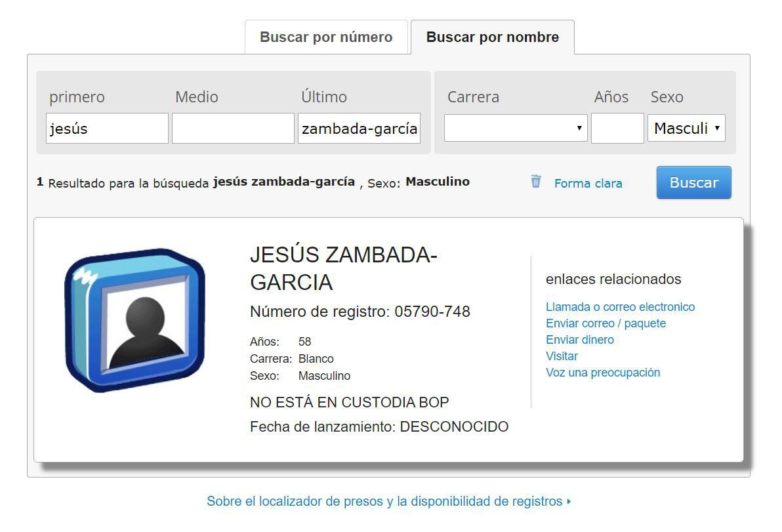Click the Visitar link

[x=562, y=356]
